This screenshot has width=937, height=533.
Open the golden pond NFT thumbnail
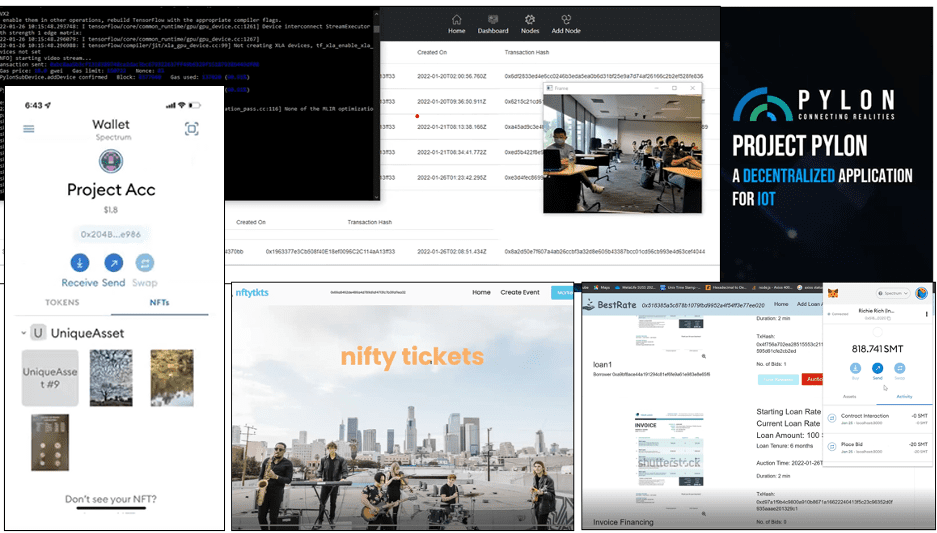click(x=172, y=378)
